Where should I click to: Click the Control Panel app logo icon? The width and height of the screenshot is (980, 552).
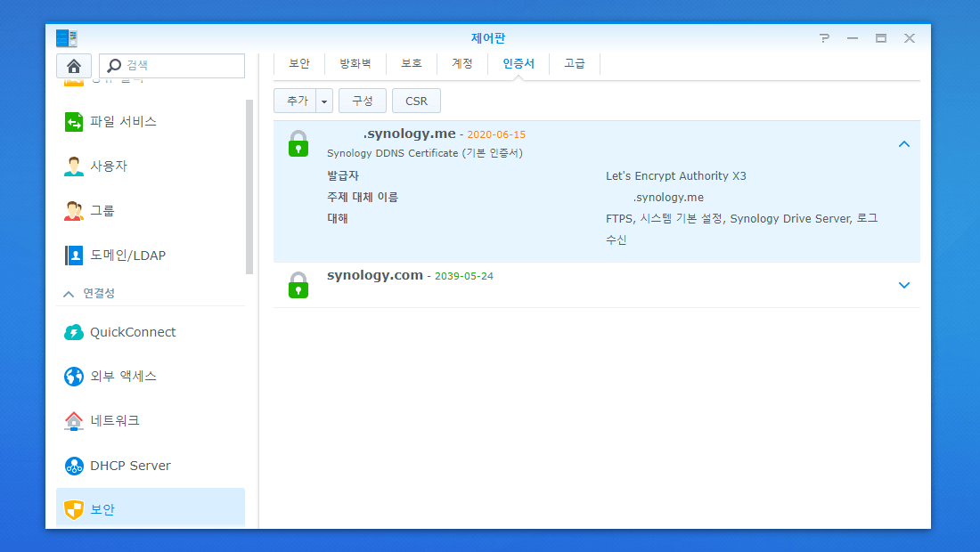(x=66, y=38)
